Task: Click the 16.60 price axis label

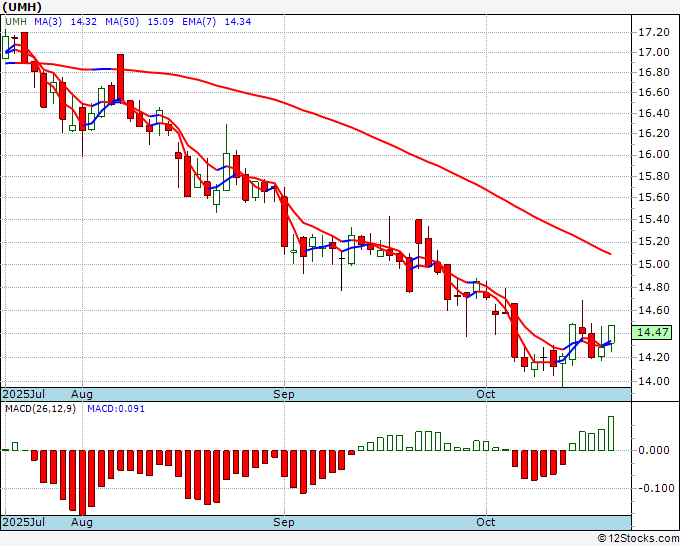Action: pyautogui.click(x=654, y=92)
